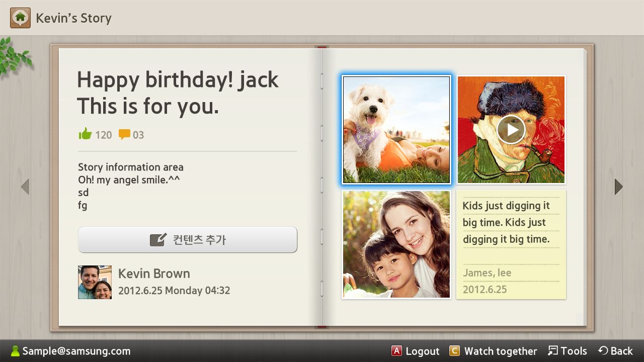644x362 pixels.
Task: Click the Sample@samsung.com account text
Action: (x=76, y=351)
